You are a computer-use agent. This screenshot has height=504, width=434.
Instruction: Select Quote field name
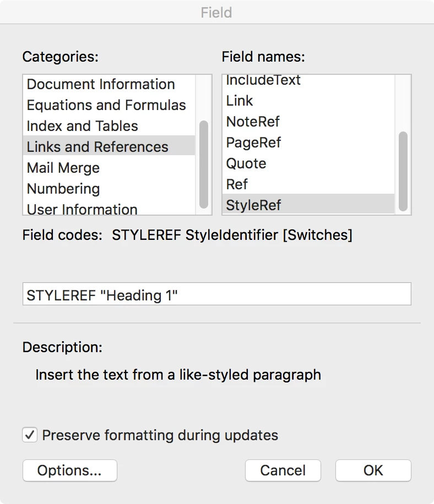[x=246, y=164]
